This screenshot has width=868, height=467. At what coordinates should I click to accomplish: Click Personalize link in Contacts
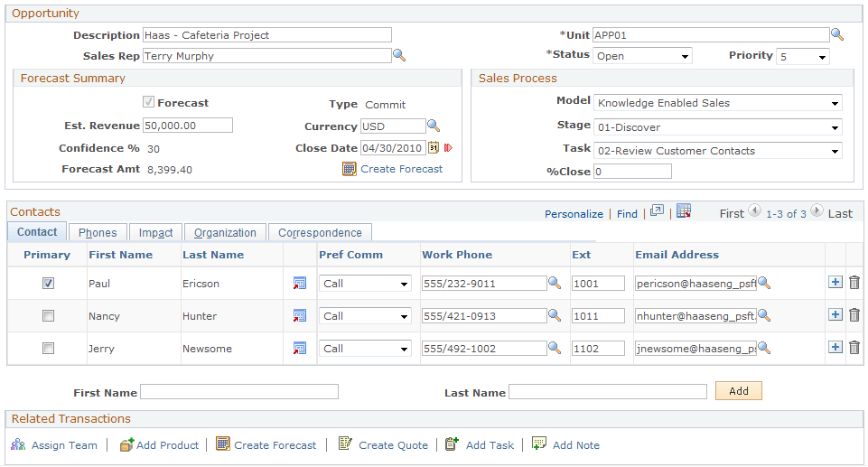pyautogui.click(x=574, y=213)
